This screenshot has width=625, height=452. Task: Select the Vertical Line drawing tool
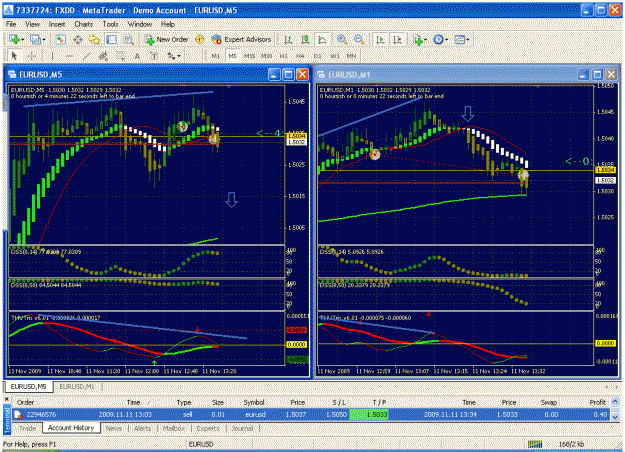52,56
